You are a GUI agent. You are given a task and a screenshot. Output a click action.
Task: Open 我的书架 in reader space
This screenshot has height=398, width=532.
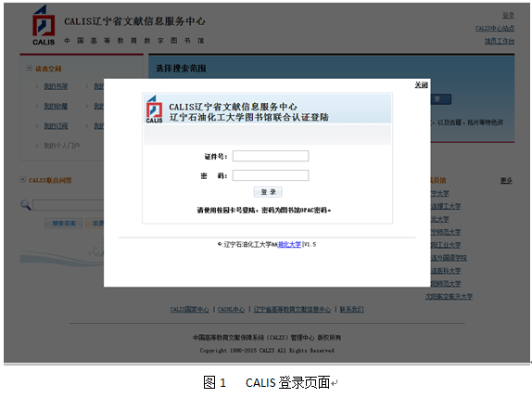pyautogui.click(x=56, y=86)
